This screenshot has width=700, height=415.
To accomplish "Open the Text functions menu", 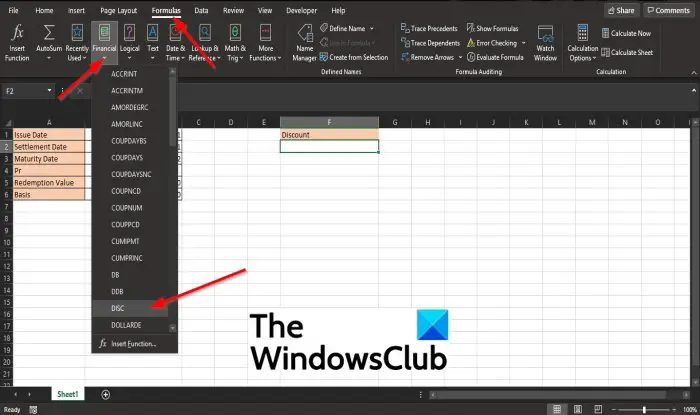I will 153,43.
